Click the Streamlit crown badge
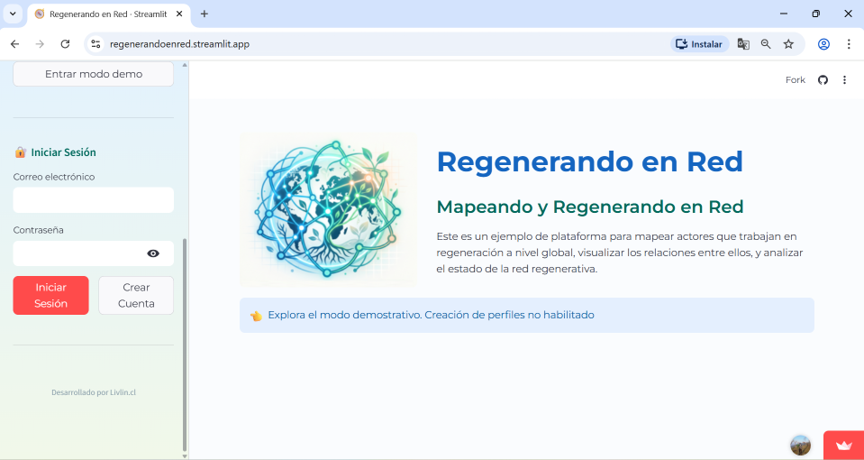Viewport: 864px width, 460px height. tap(844, 445)
